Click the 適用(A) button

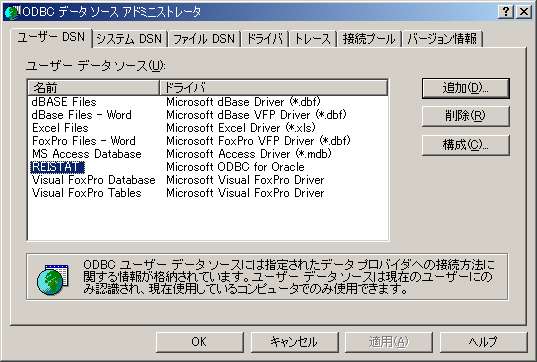pyautogui.click(x=389, y=342)
